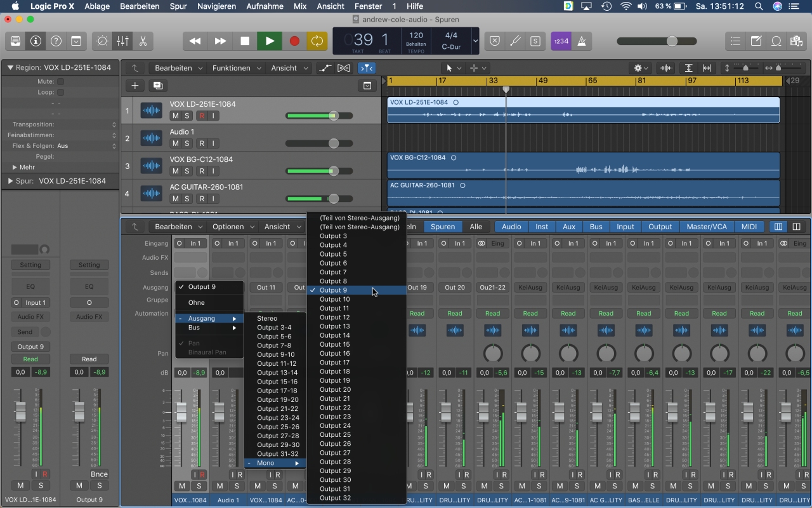The height and width of the screenshot is (508, 812).
Task: Rewind the transport
Action: tap(195, 41)
